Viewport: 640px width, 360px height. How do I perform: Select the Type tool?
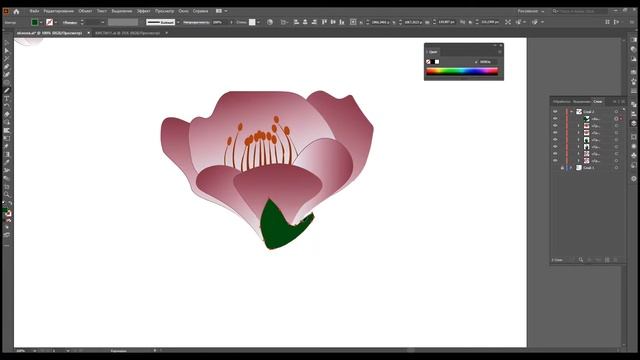point(7,98)
